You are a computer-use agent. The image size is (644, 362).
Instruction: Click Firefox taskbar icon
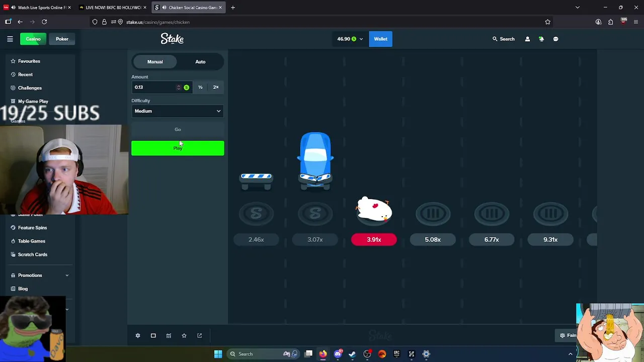(323, 354)
